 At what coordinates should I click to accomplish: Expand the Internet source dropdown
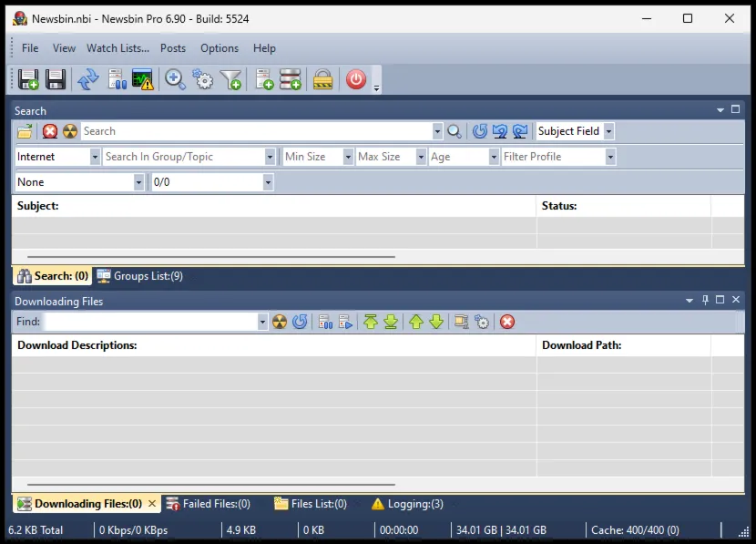[x=95, y=157]
